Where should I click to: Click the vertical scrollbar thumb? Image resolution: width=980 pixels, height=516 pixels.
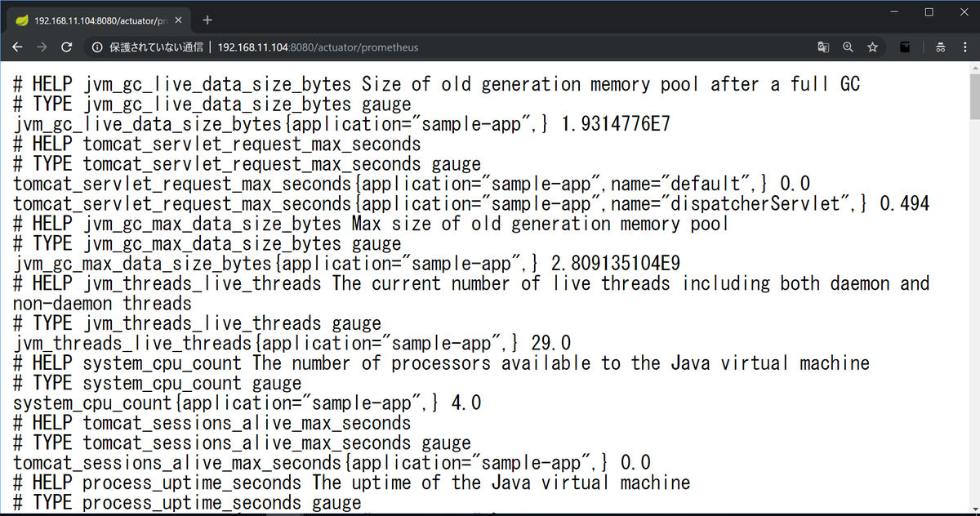[973, 98]
